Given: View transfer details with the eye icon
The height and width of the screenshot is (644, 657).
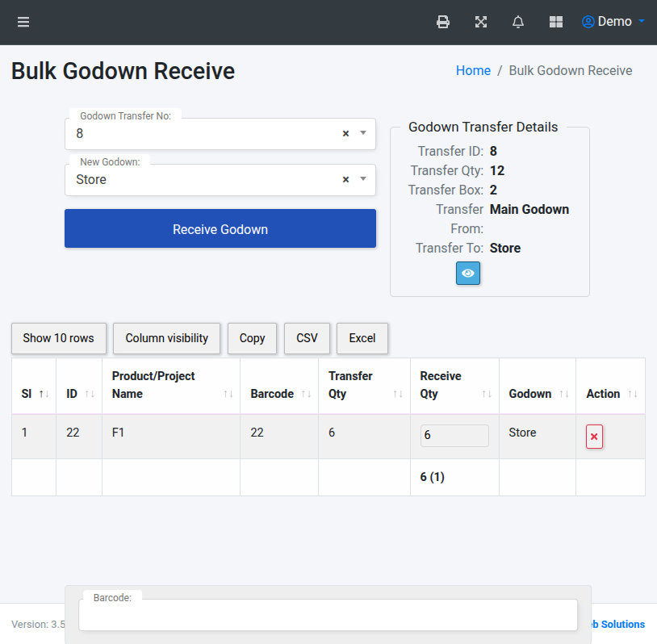Looking at the screenshot, I should click(468, 274).
